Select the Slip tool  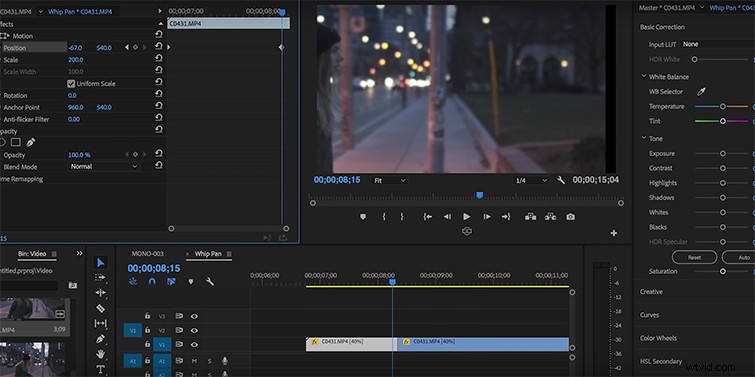point(100,324)
